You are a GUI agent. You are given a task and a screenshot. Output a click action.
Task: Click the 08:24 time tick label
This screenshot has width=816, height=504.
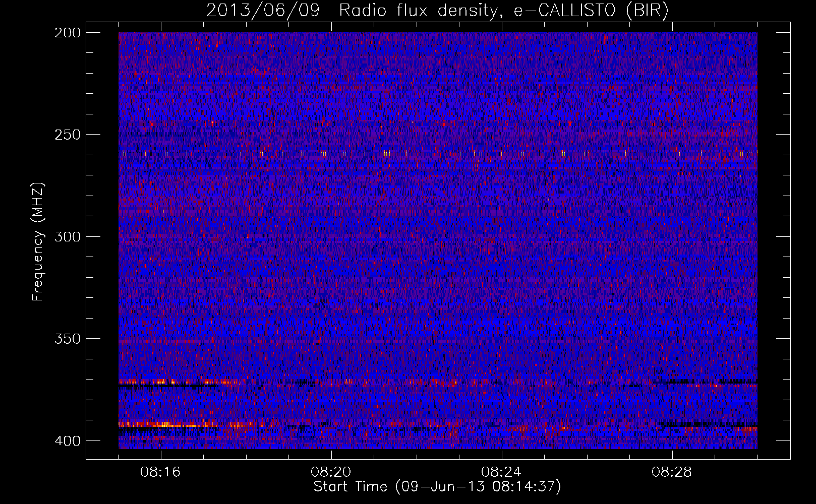(x=501, y=472)
